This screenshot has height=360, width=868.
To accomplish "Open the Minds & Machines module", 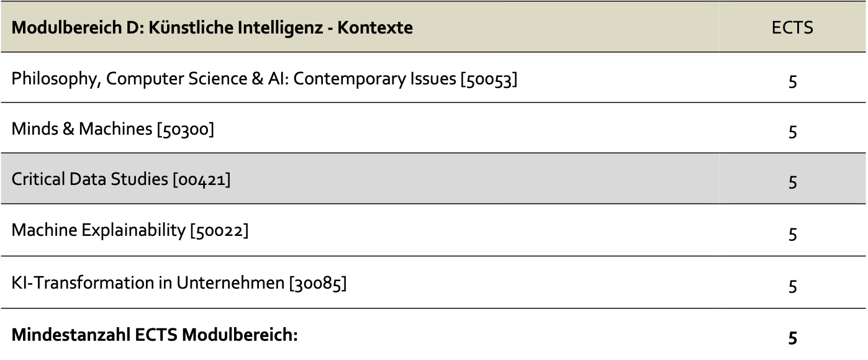I will pos(82,130).
